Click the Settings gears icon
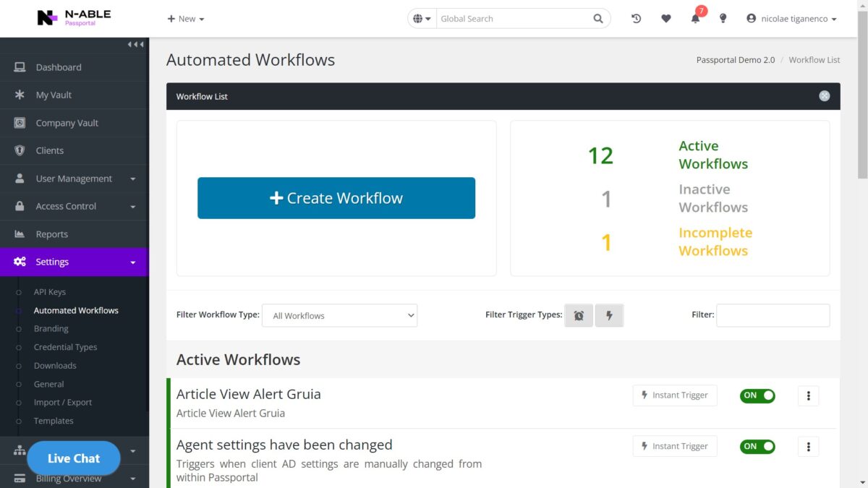 point(20,262)
